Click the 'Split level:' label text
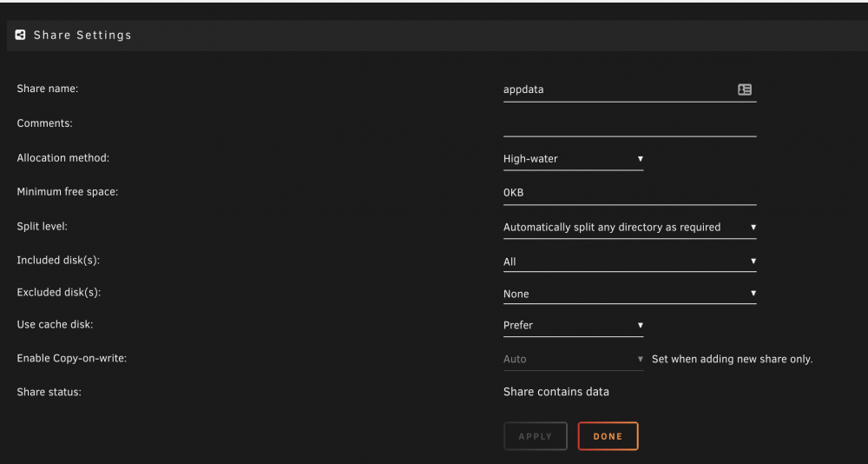The image size is (868, 464). pyautogui.click(x=42, y=227)
